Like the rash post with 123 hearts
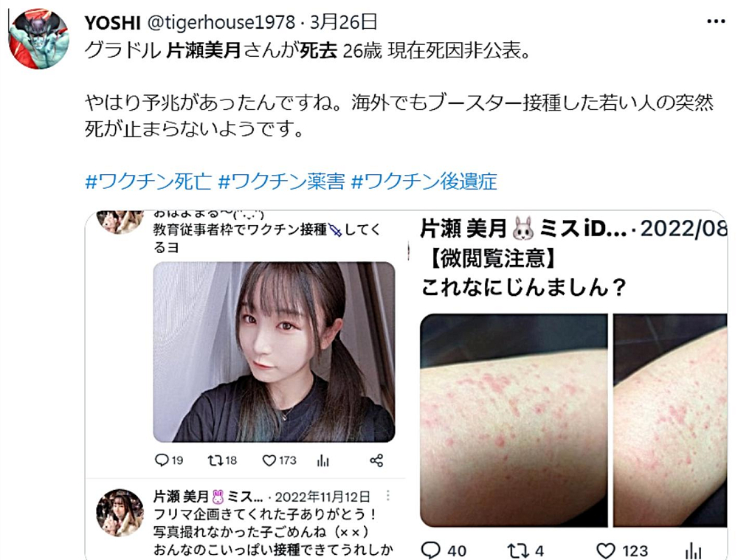 [x=606, y=550]
